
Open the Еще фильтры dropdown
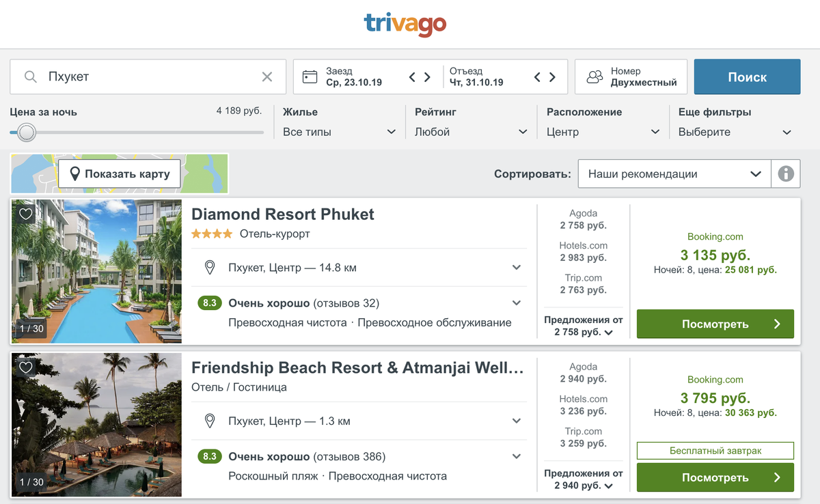735,132
